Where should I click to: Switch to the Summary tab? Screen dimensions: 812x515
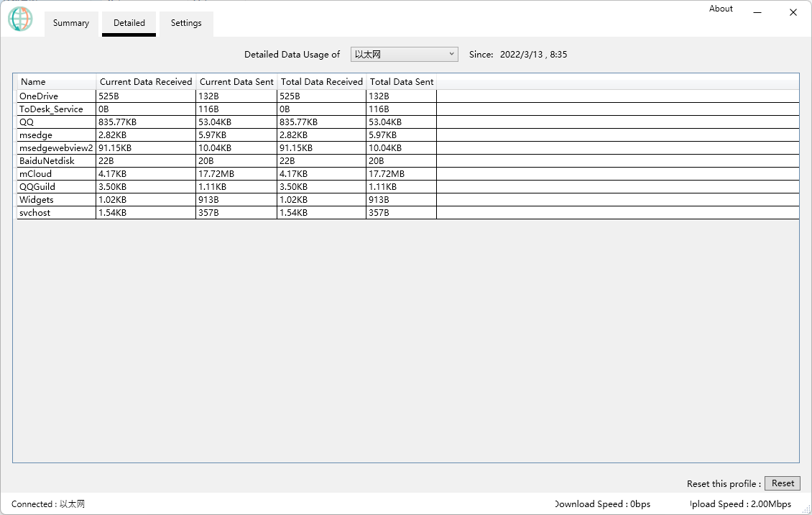pos(71,23)
